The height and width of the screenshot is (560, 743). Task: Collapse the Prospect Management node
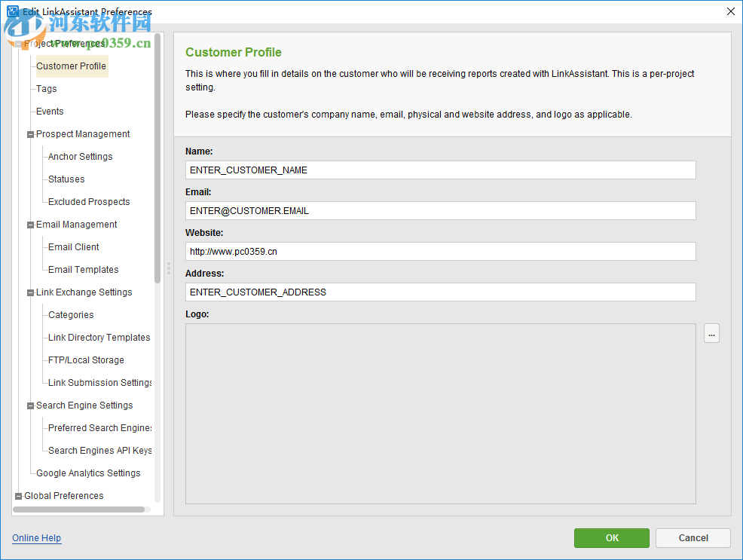[x=30, y=135]
